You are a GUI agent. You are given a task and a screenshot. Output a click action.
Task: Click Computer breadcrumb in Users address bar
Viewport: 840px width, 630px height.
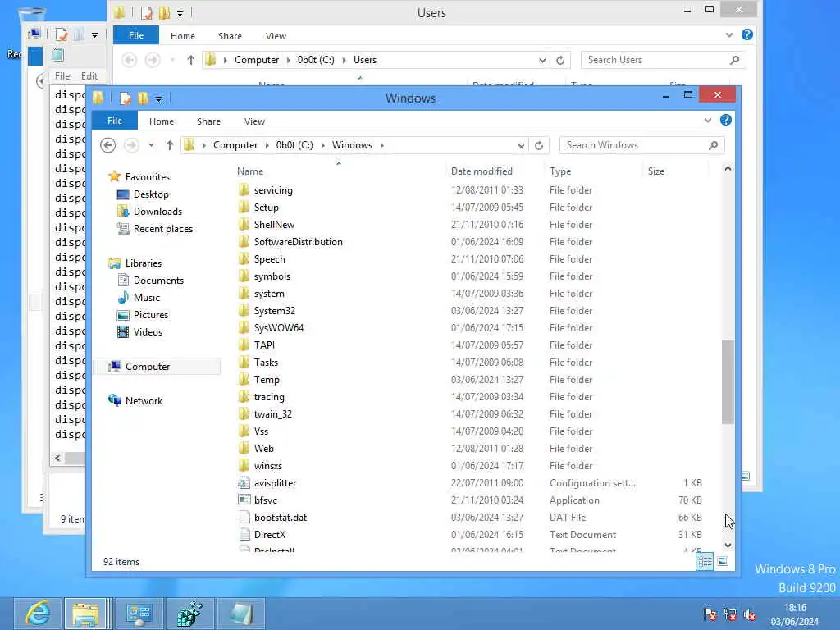click(257, 60)
